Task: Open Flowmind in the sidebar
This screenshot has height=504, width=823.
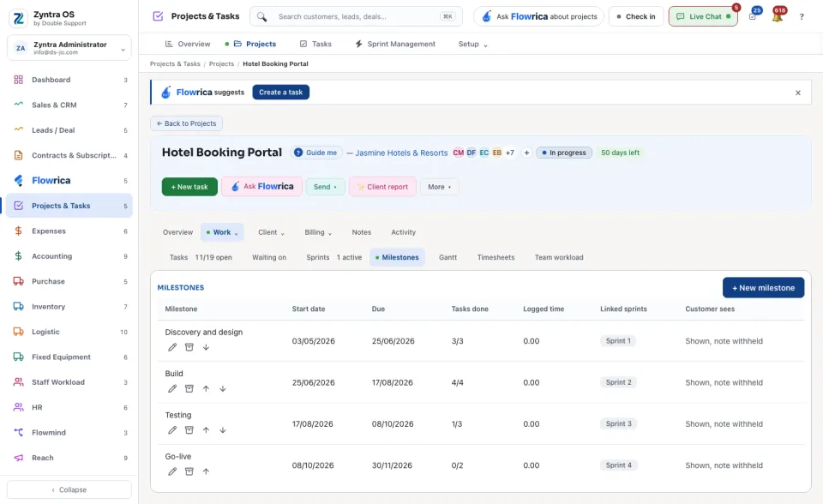Action: (69, 433)
